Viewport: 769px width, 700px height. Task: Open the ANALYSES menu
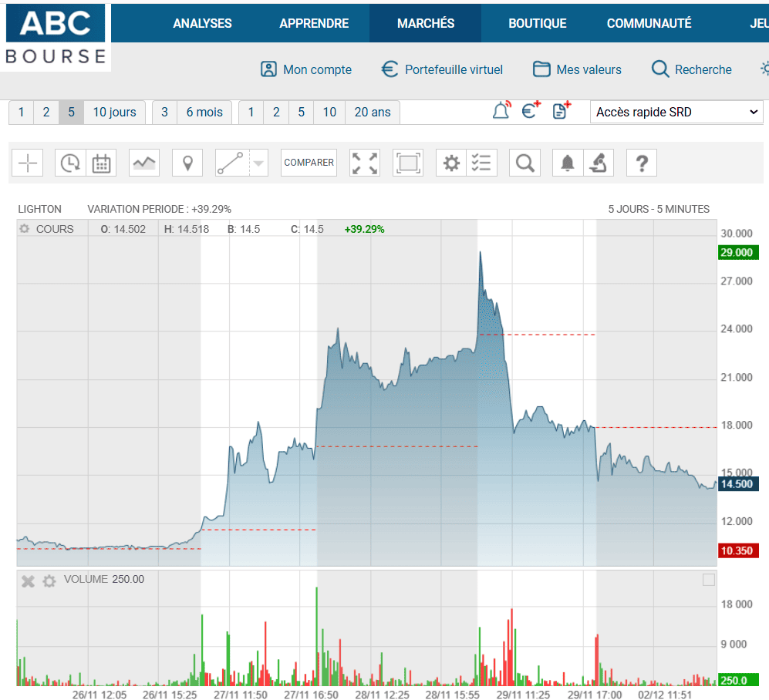(x=202, y=23)
